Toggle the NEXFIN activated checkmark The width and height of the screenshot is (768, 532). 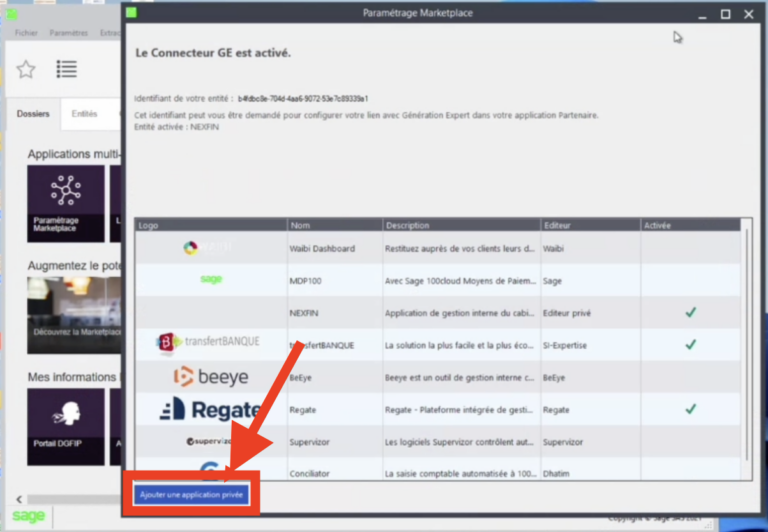(x=691, y=312)
